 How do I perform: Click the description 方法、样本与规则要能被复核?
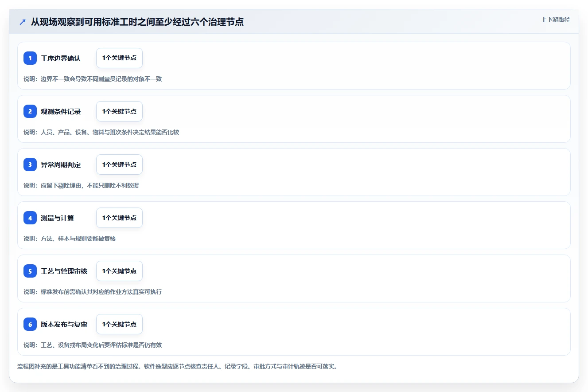click(x=70, y=239)
